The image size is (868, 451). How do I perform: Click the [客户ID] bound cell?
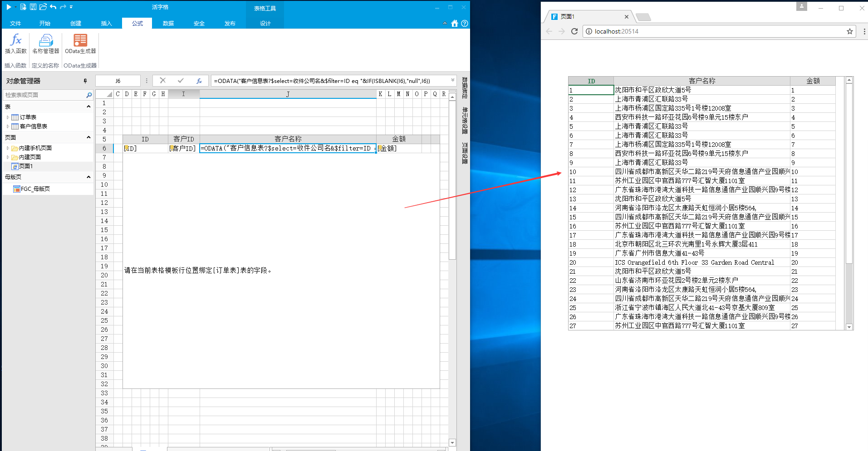183,148
